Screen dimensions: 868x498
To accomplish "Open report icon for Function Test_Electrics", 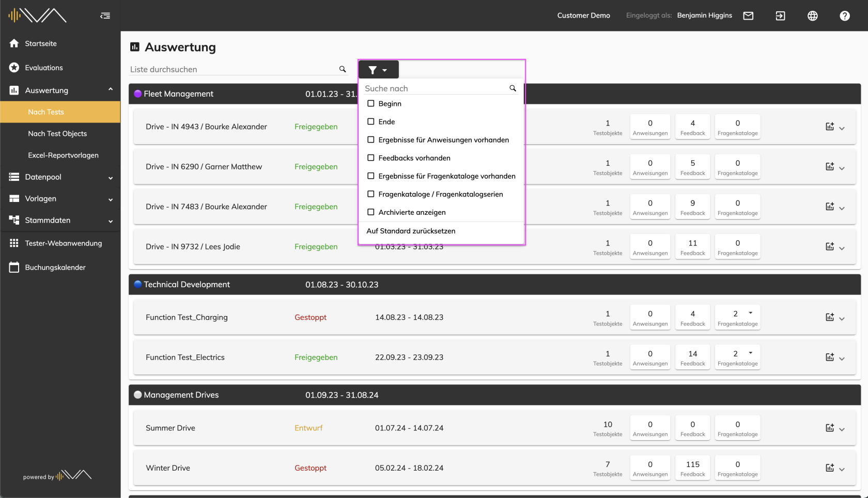I will pyautogui.click(x=830, y=357).
